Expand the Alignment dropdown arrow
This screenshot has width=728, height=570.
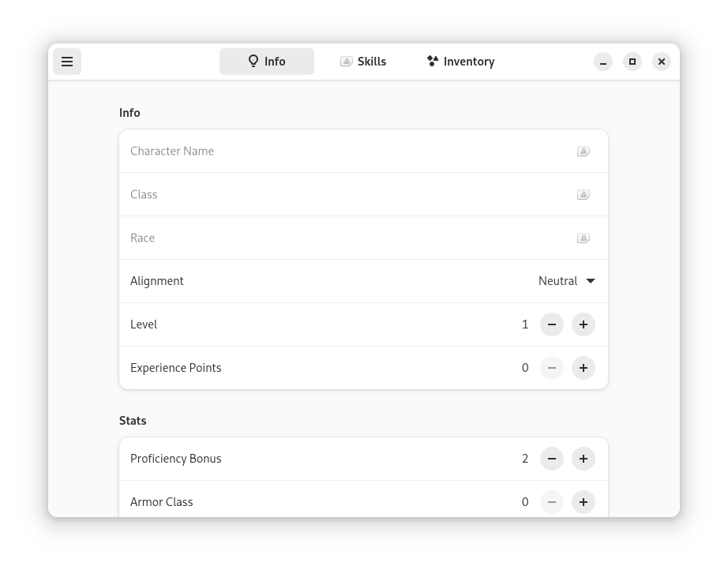click(x=591, y=281)
